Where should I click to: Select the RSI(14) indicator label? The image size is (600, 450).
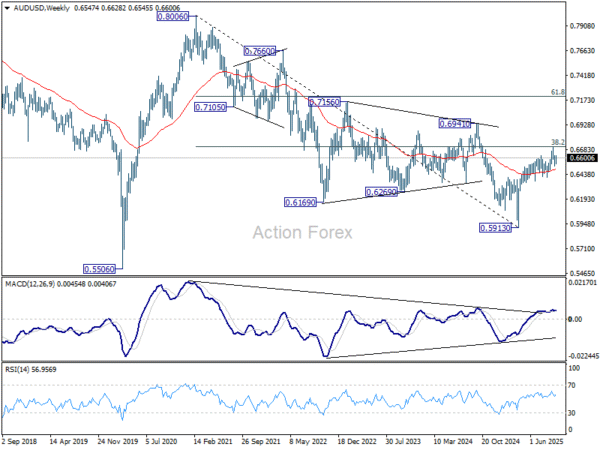20,372
